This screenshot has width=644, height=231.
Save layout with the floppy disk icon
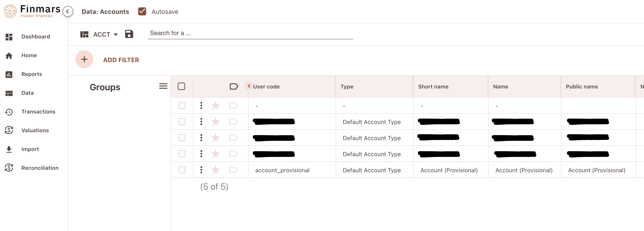pyautogui.click(x=129, y=34)
